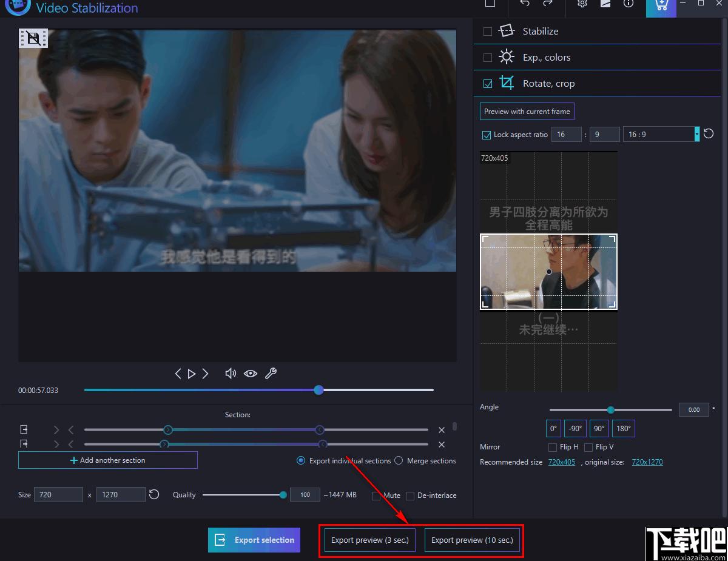Click the first section export icon
The image size is (728, 561).
point(24,429)
